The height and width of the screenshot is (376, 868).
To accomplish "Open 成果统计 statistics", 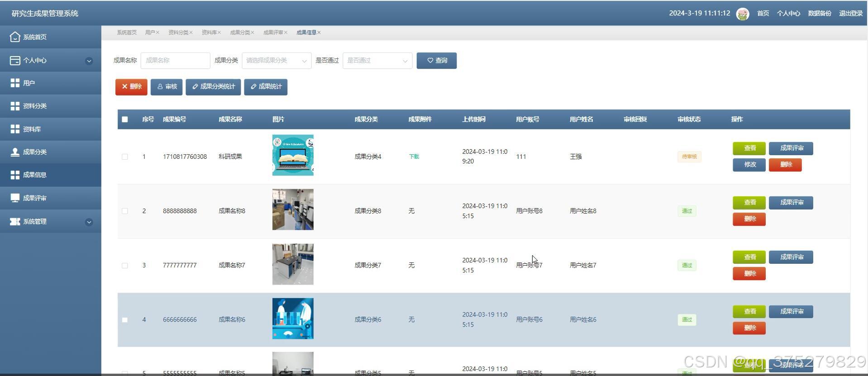I will [x=266, y=87].
